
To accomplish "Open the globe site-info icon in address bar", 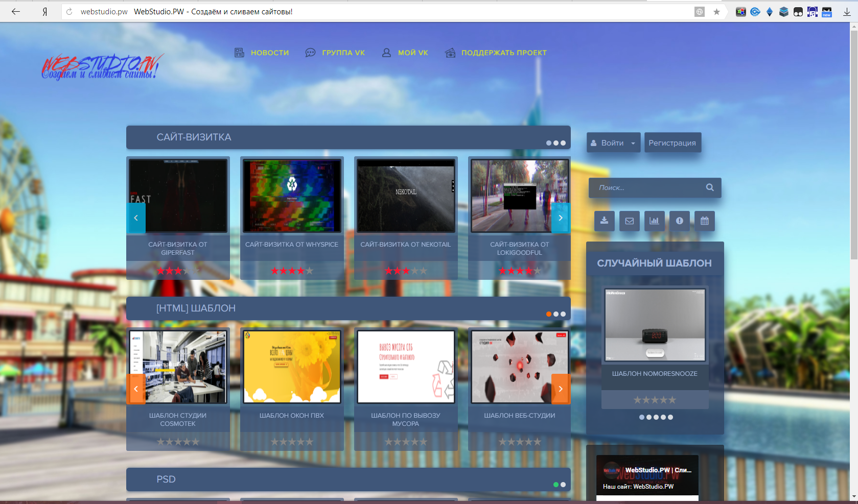I will pyautogui.click(x=700, y=12).
